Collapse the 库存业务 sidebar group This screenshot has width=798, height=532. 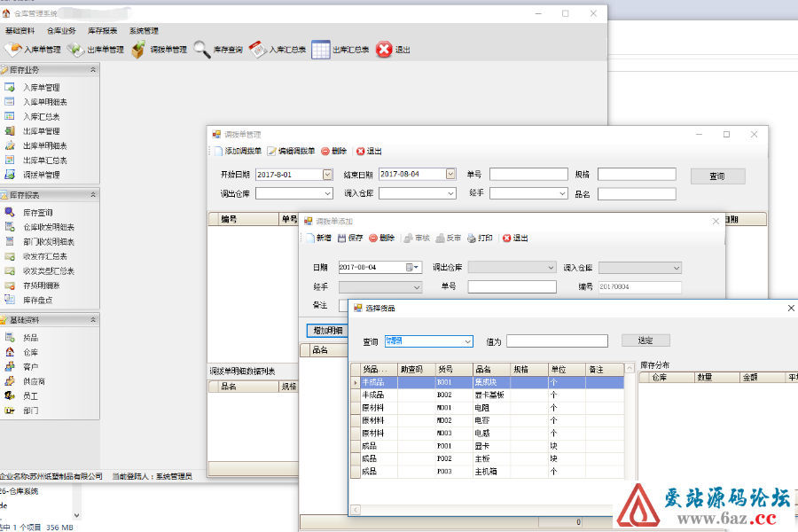pos(93,70)
